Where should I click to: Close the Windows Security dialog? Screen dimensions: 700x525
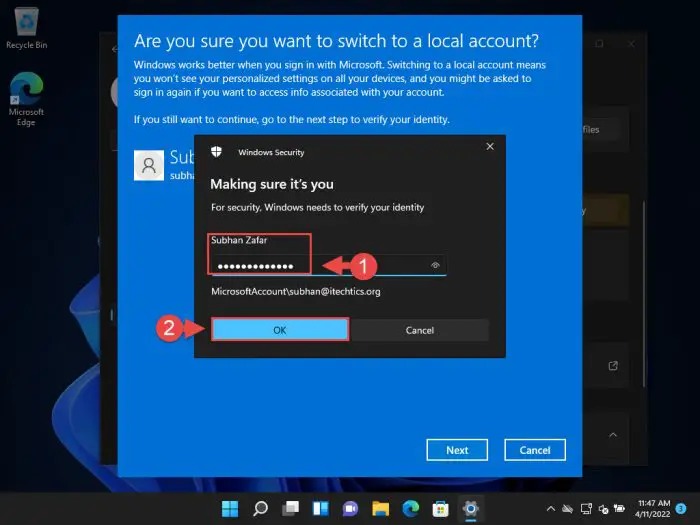pos(489,147)
